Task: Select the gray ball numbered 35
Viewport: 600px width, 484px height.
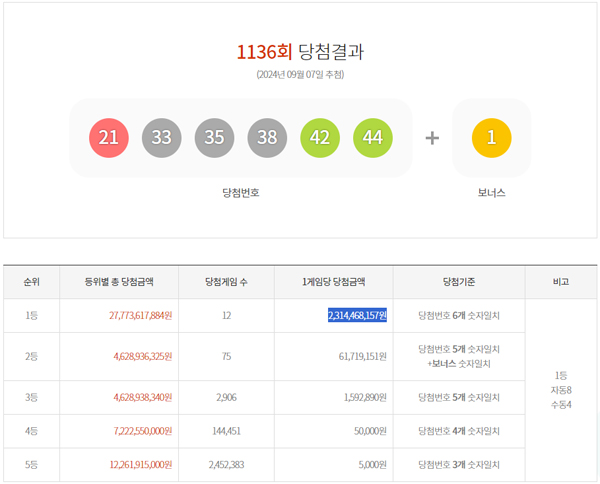Action: coord(215,138)
